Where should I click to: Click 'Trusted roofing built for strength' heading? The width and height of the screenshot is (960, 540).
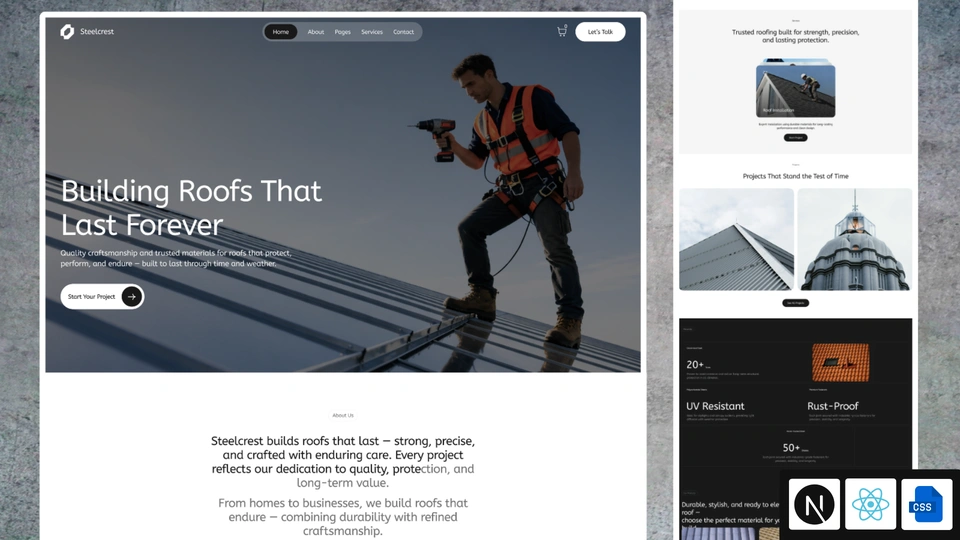(795, 36)
